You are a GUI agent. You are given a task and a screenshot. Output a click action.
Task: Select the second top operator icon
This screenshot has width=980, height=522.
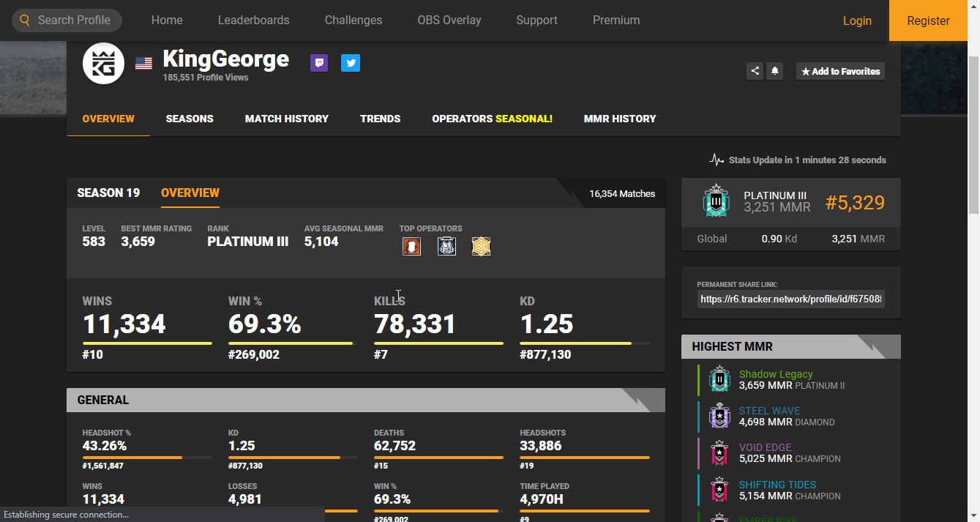point(446,246)
